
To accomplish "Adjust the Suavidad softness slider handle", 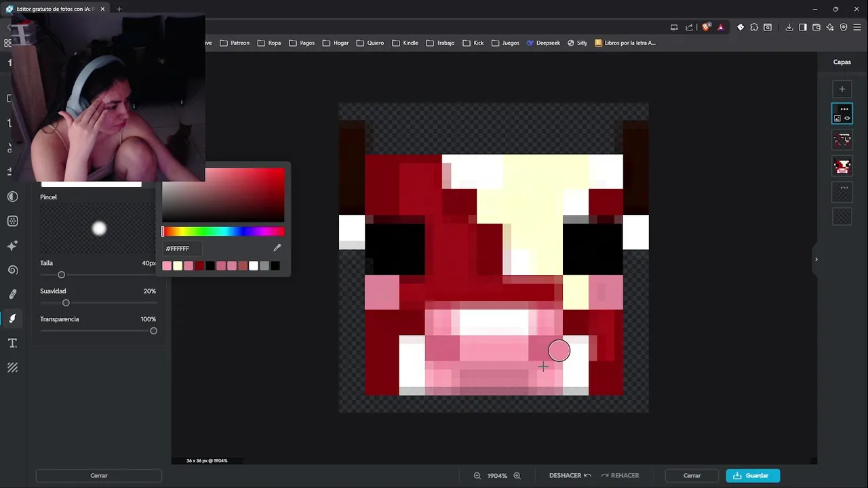I will [66, 303].
